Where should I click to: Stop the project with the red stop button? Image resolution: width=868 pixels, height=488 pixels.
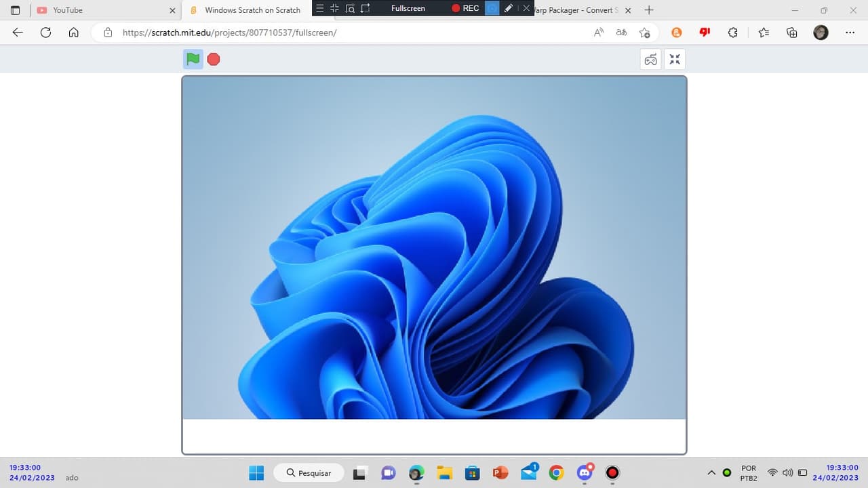coord(214,60)
